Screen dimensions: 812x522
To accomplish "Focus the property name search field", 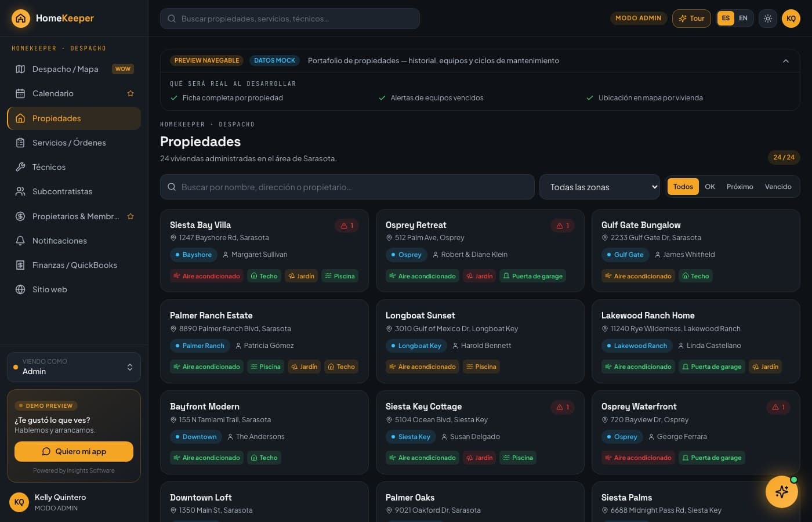I will [x=347, y=187].
